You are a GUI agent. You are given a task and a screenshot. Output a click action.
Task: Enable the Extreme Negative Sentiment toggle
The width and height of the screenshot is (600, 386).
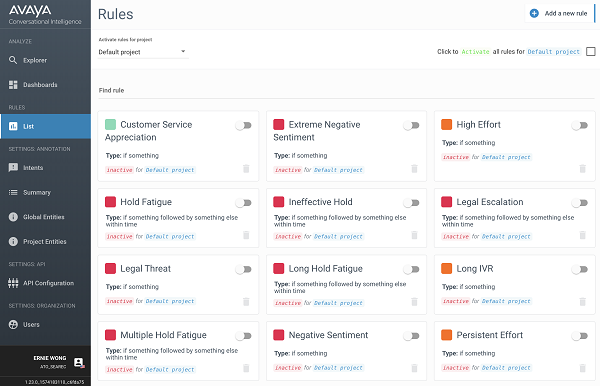(x=412, y=125)
